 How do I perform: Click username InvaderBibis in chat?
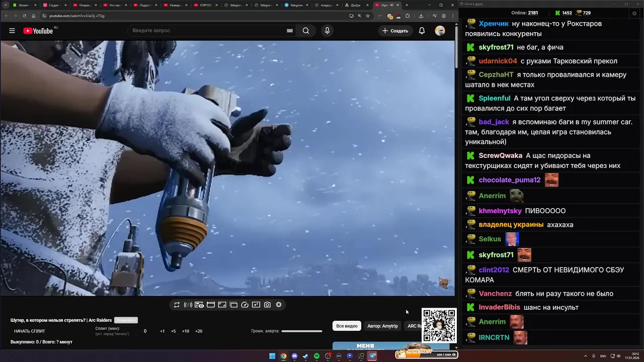500,307
